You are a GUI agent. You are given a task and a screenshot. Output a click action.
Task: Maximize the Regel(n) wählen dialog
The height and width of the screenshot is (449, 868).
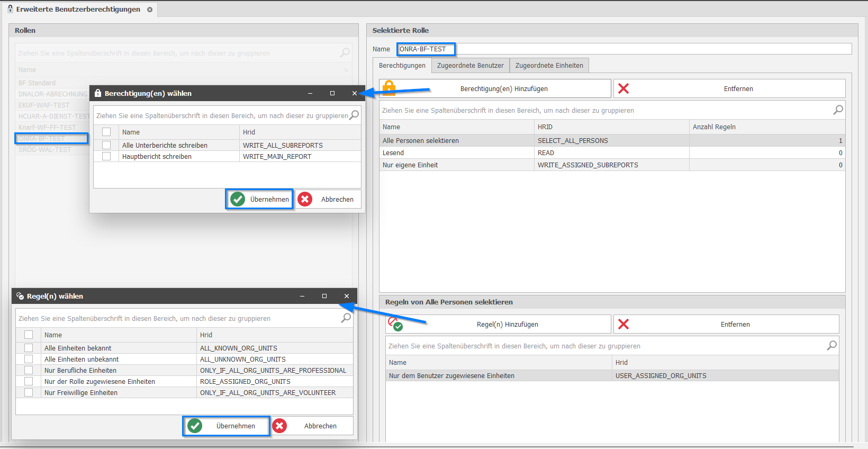pyautogui.click(x=324, y=296)
